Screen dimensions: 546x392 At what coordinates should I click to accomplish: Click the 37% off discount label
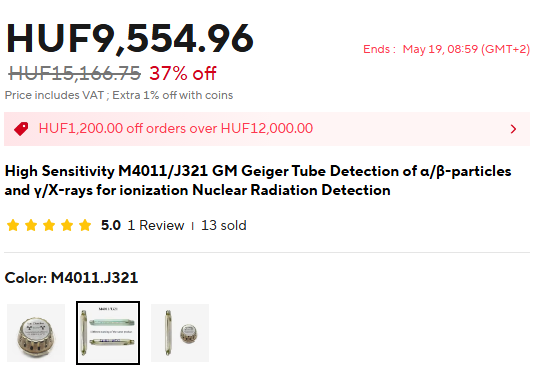tap(183, 74)
